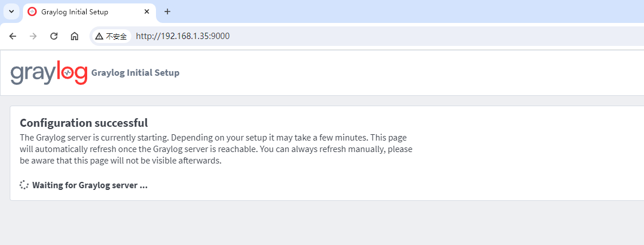Expand the tab search dropdown chevron
Screen dimensions: 644x245
[x=11, y=11]
